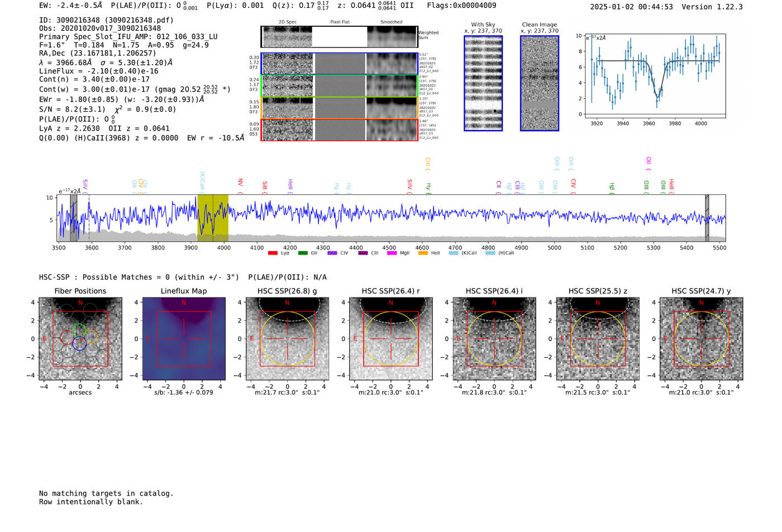Click the m:21.5 caption under z image
Viewport: 782px width, 532px height.
point(598,392)
